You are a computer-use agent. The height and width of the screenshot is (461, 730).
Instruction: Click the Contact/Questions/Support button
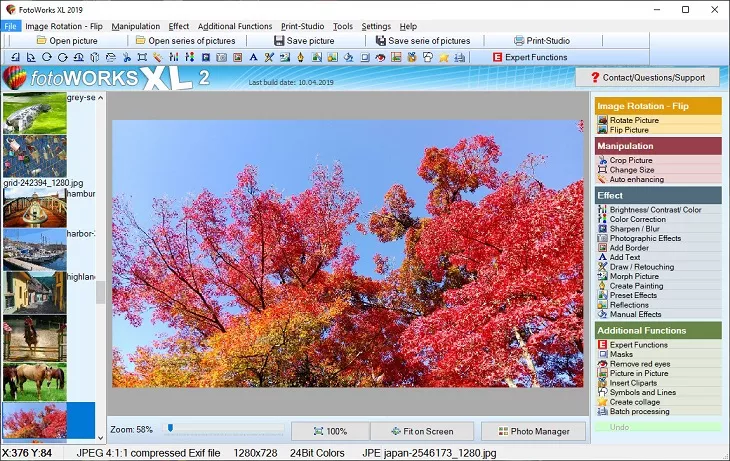pyautogui.click(x=648, y=78)
